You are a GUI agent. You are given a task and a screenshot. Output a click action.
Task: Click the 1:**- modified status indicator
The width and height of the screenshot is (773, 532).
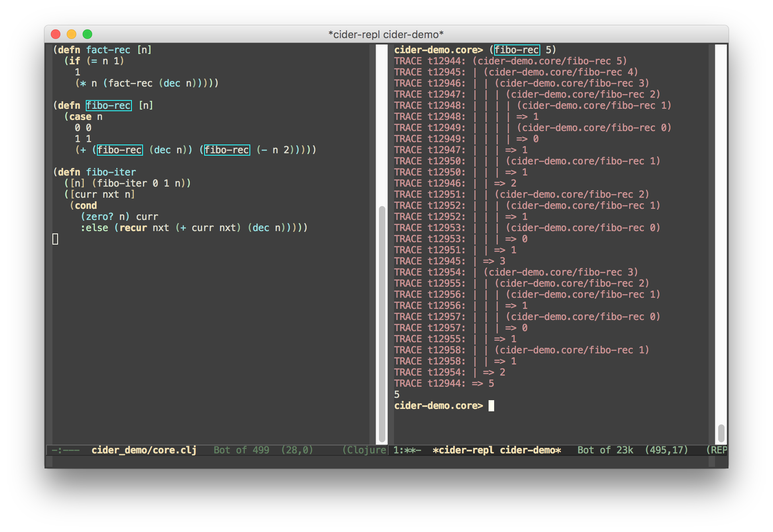[x=407, y=450]
